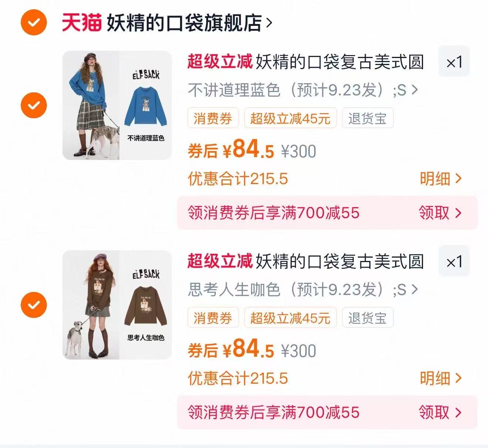
Task: Expand 明细 discount details for brown sweatshirt
Action: [x=441, y=379]
